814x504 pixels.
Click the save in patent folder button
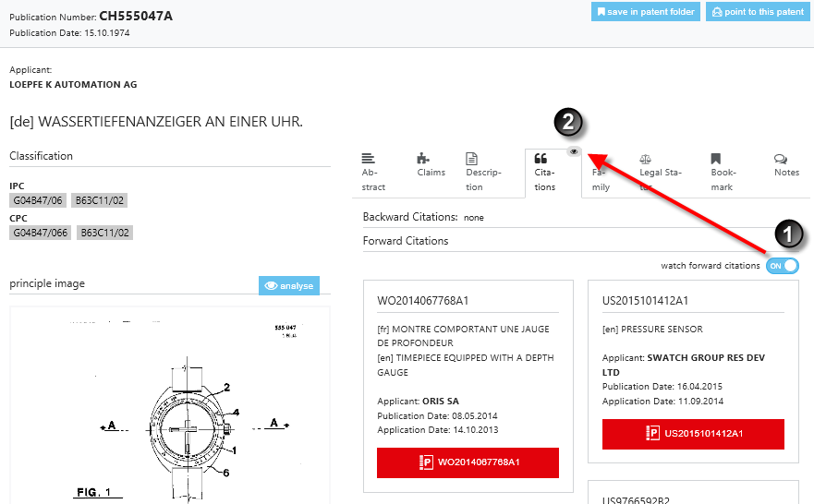(x=645, y=12)
